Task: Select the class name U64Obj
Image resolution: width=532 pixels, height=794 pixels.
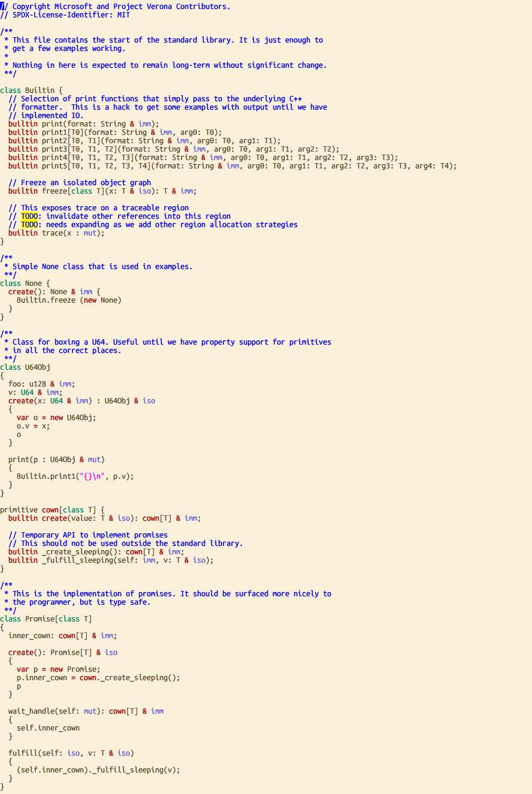Action: pyautogui.click(x=37, y=367)
